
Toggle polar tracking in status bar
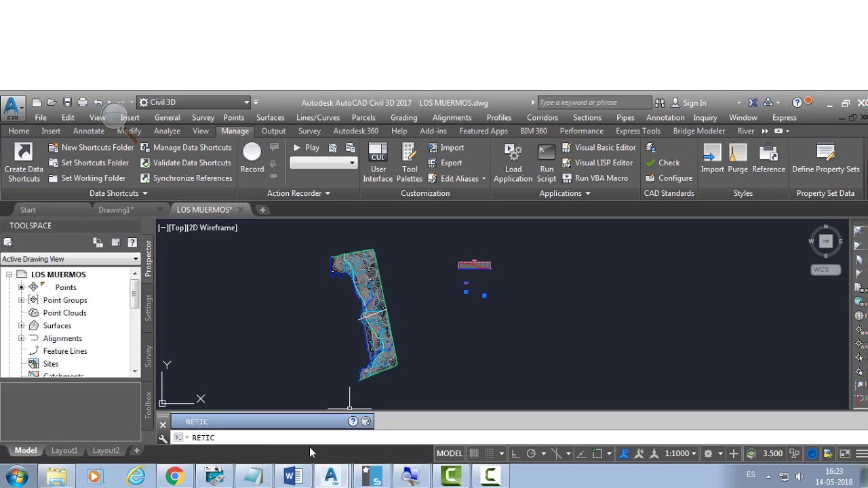531,453
